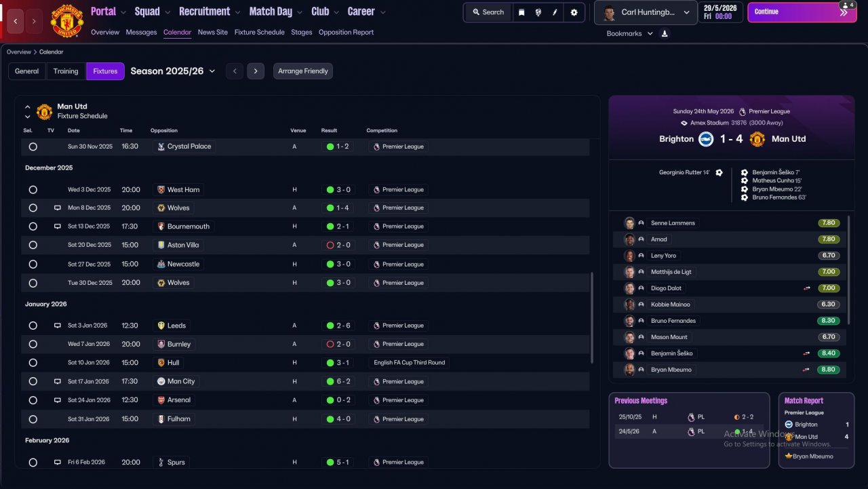Select the West Ham fixture radio button
The height and width of the screenshot is (489, 868).
[33, 190]
